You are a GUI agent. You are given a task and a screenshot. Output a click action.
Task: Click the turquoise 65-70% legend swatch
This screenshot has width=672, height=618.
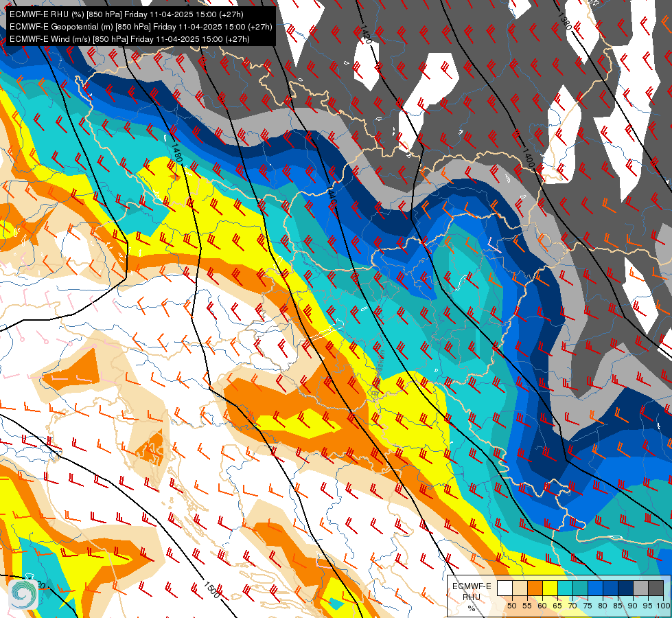tap(566, 588)
